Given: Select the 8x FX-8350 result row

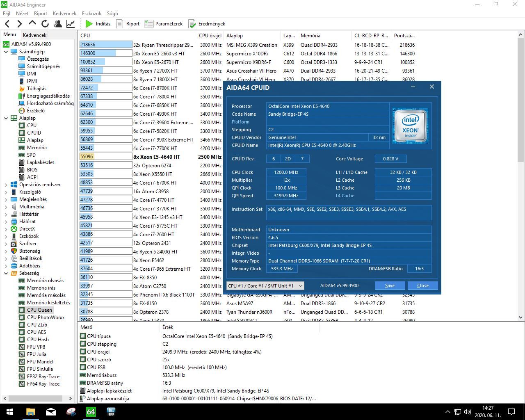Looking at the screenshot, I should pos(247,278).
